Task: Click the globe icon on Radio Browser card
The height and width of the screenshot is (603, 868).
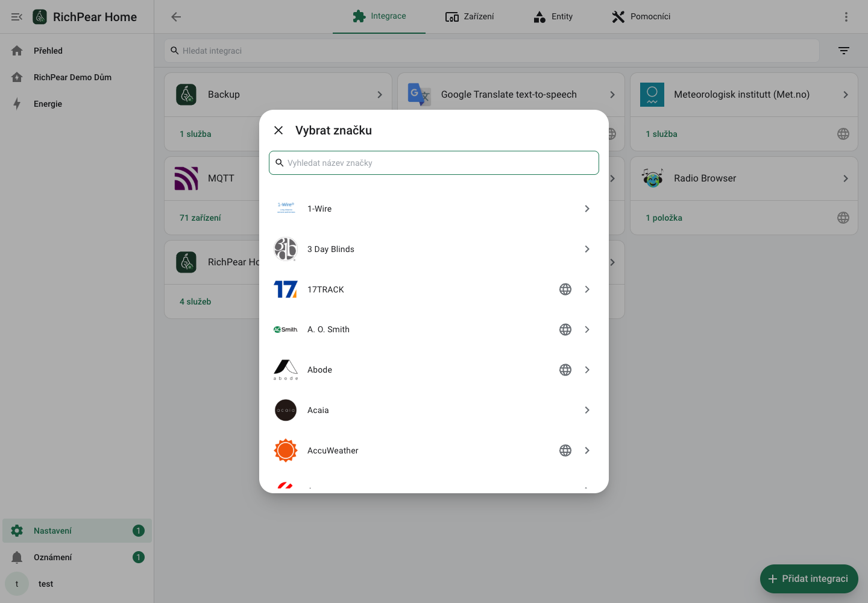Action: tap(843, 218)
